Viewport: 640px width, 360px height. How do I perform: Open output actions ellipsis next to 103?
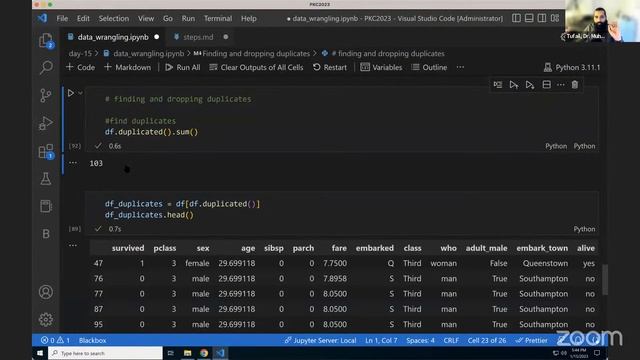point(73,162)
